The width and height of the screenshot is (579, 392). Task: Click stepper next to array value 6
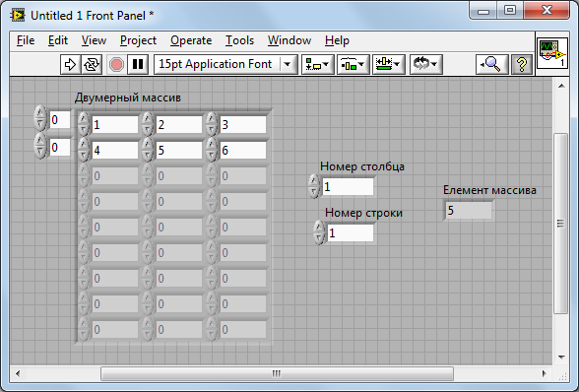[x=211, y=150]
